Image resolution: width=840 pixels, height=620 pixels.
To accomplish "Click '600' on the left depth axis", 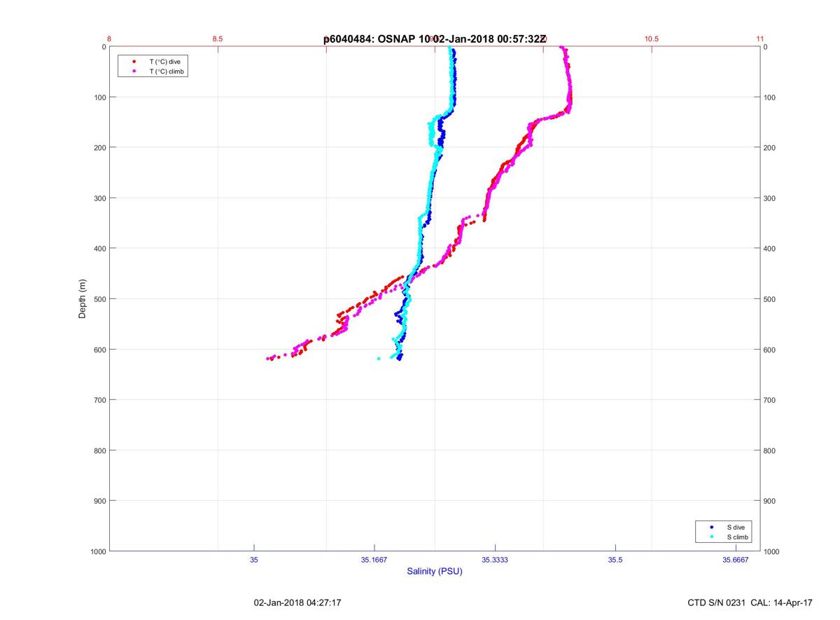I will pyautogui.click(x=99, y=350).
